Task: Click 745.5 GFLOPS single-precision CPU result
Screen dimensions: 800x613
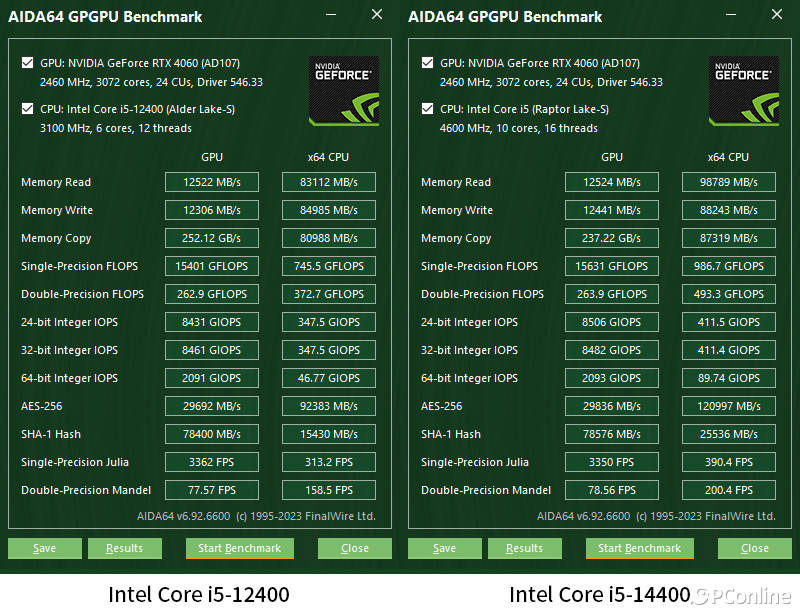Action: pos(329,266)
